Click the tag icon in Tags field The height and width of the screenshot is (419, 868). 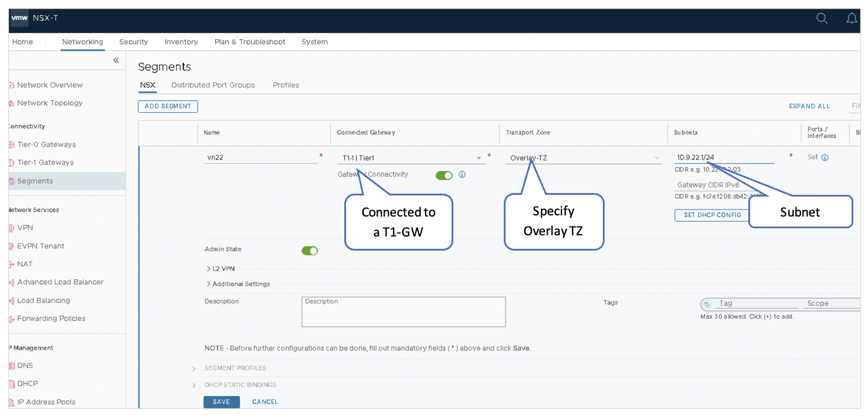[x=707, y=304]
